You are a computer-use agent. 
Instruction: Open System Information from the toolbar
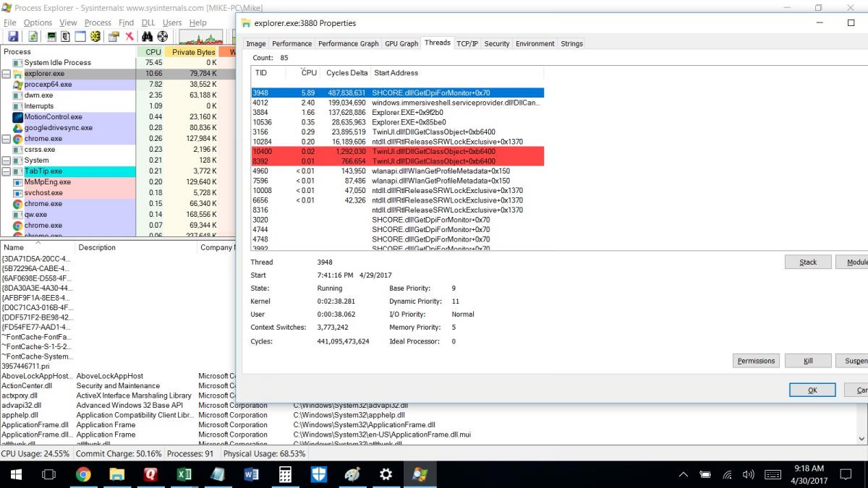pyautogui.click(x=51, y=37)
